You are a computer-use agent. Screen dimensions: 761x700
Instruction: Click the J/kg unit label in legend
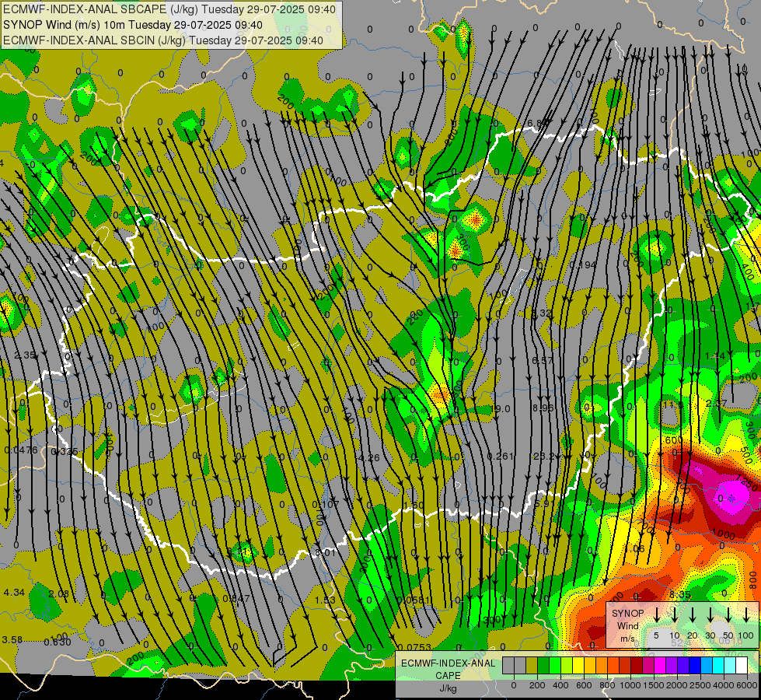pyautogui.click(x=448, y=688)
